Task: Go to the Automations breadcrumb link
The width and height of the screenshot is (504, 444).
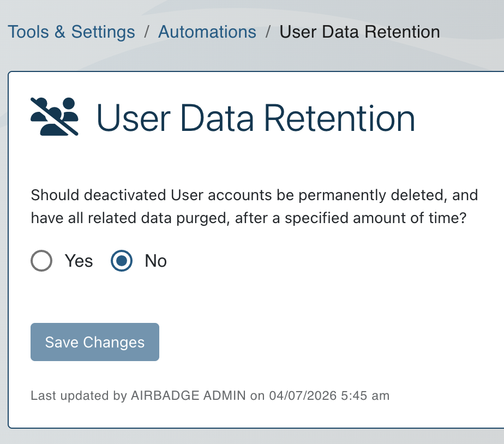Action: (207, 32)
